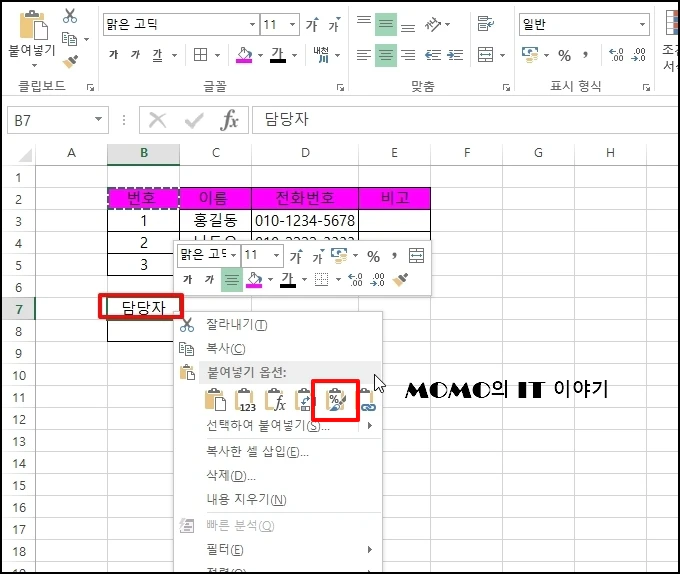Increase font size in the ribbon
The width and height of the screenshot is (680, 574).
[312, 25]
